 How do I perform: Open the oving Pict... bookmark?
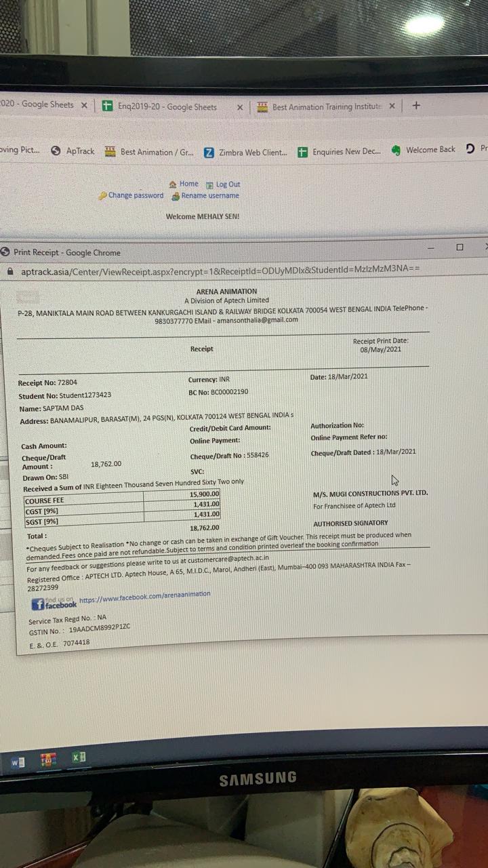(x=20, y=150)
